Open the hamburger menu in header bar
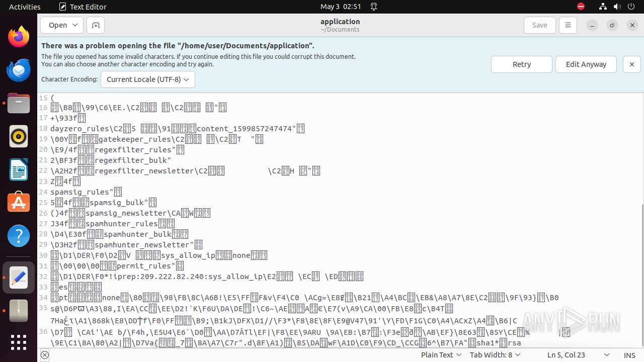The image size is (644, 362). [x=568, y=25]
